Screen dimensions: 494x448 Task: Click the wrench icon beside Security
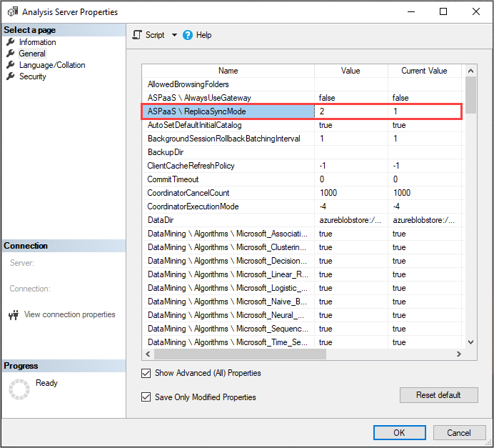coord(11,76)
